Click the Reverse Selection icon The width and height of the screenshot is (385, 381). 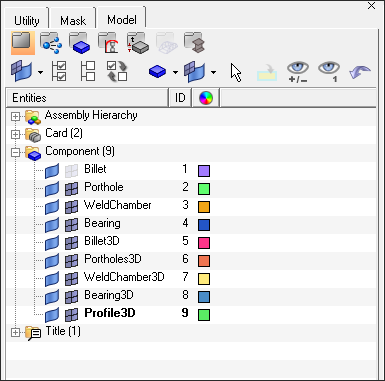point(117,71)
